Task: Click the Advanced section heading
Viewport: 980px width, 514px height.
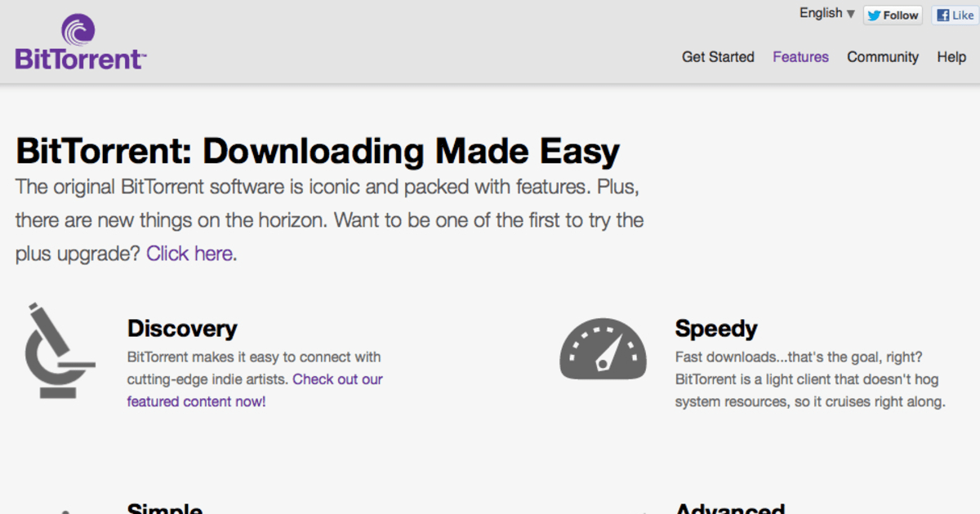Action: (730, 507)
